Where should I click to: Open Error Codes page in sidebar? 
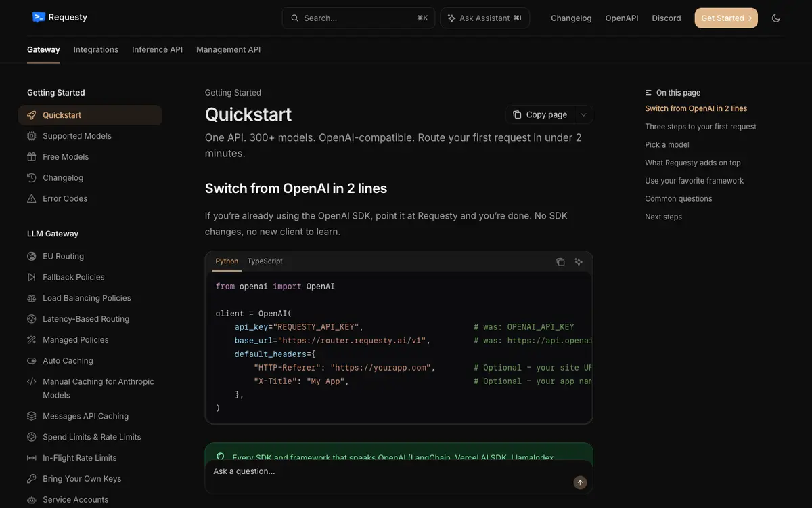coord(90,199)
